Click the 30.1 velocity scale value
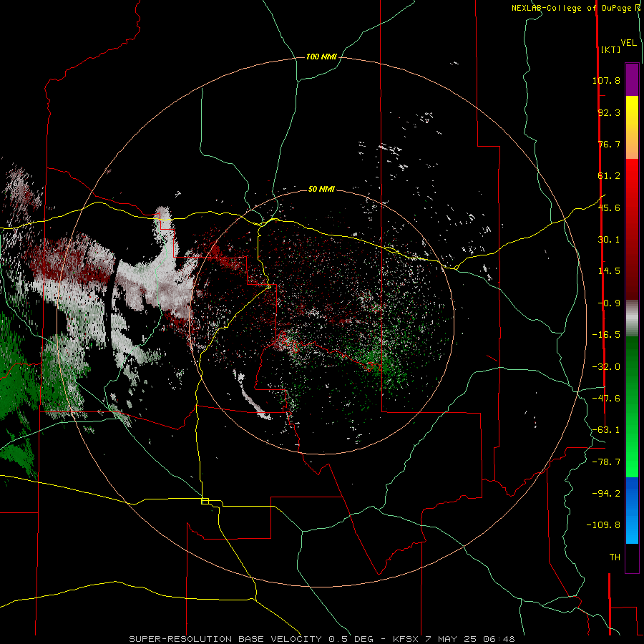 [609, 240]
